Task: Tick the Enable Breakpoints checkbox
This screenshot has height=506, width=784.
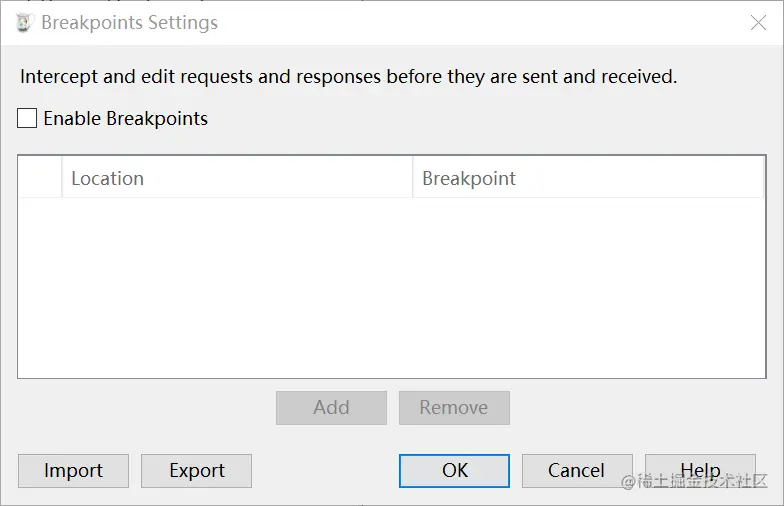Action: (x=27, y=118)
